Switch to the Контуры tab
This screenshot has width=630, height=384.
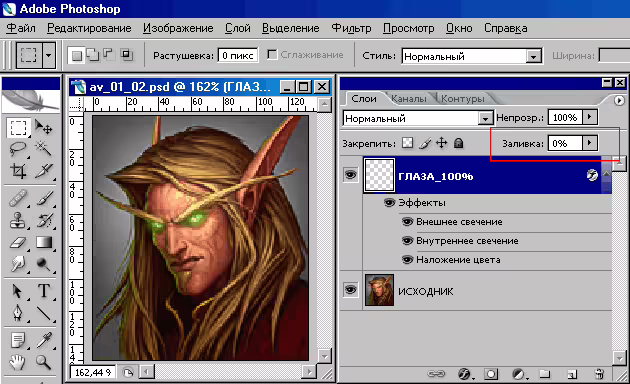click(x=462, y=99)
